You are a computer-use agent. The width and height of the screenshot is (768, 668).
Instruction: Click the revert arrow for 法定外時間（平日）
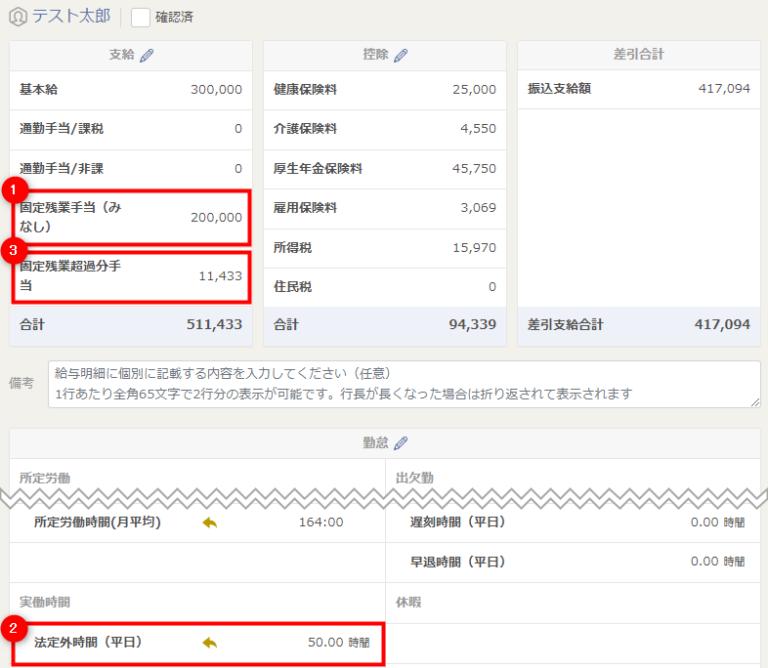(x=210, y=643)
